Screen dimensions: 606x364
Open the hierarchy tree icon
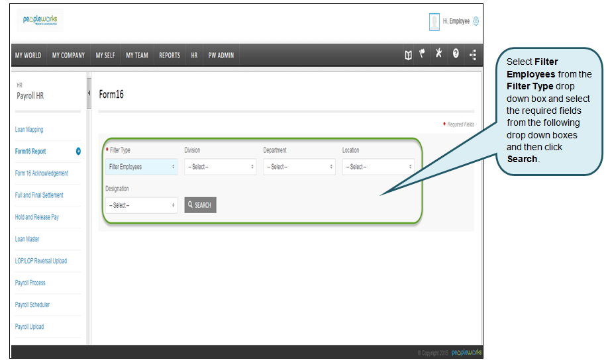[x=473, y=56]
